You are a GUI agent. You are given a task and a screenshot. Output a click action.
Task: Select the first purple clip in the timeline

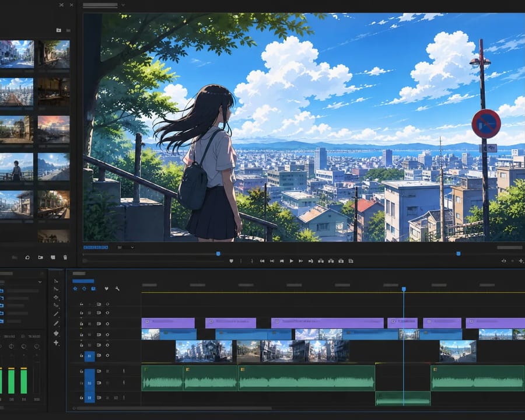point(168,323)
